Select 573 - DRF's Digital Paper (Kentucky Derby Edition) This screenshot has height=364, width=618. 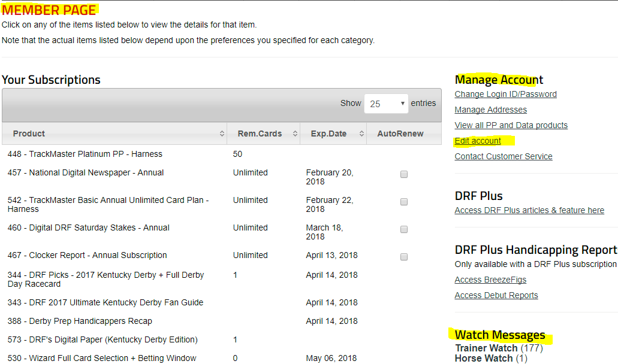(x=103, y=339)
